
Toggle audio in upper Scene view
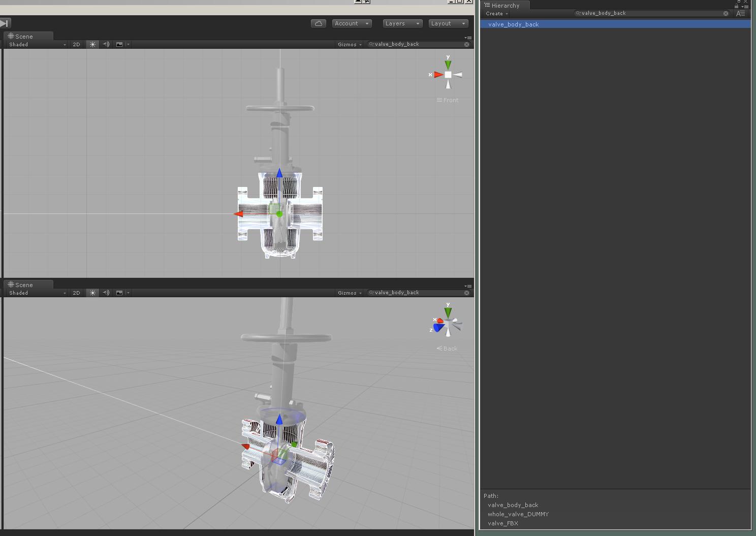coord(106,45)
